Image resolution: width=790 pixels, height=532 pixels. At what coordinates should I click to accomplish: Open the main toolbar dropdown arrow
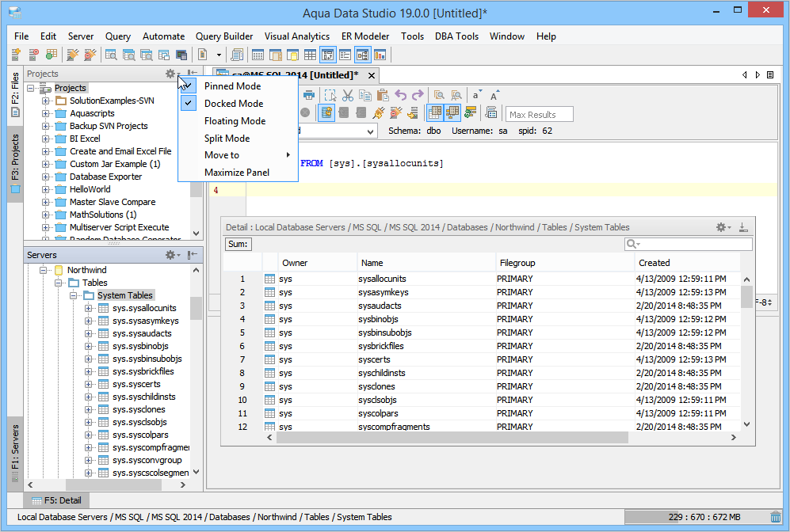[x=219, y=55]
